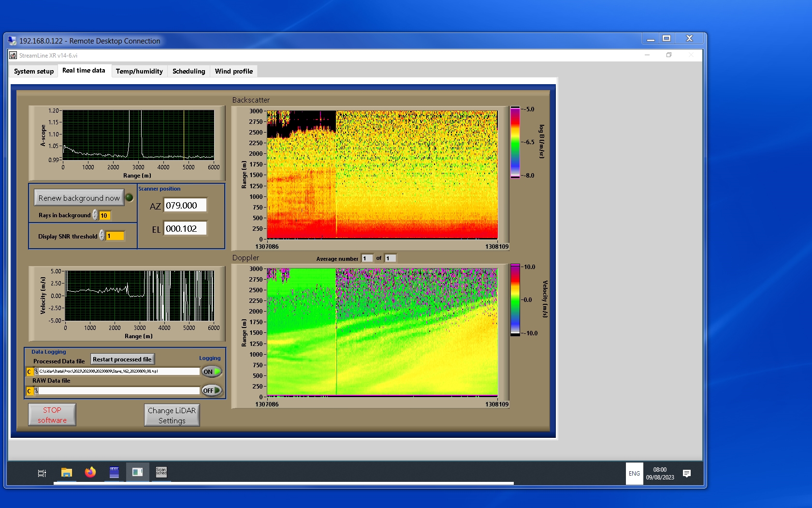Click the Renew background indicator LED
This screenshot has height=508, width=812.
(130, 197)
